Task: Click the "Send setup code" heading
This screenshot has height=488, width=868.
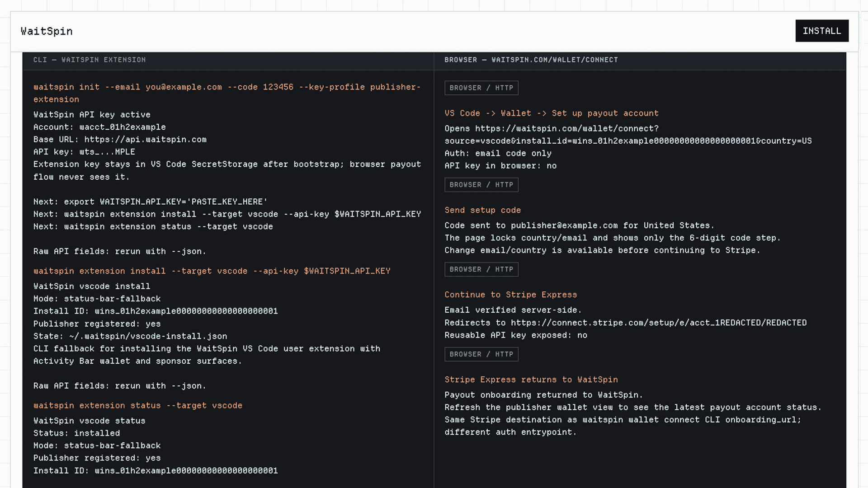Action: (483, 210)
